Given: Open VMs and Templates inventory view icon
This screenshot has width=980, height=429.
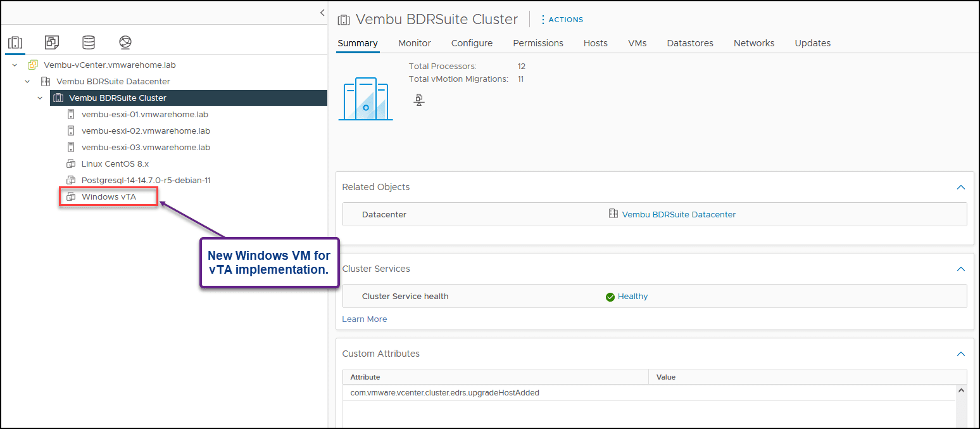Looking at the screenshot, I should click(x=52, y=42).
